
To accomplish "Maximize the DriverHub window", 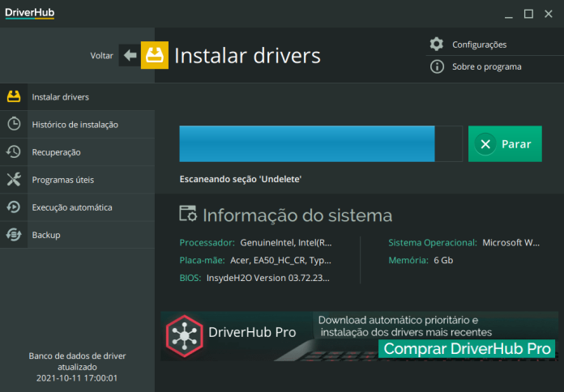I will [528, 14].
